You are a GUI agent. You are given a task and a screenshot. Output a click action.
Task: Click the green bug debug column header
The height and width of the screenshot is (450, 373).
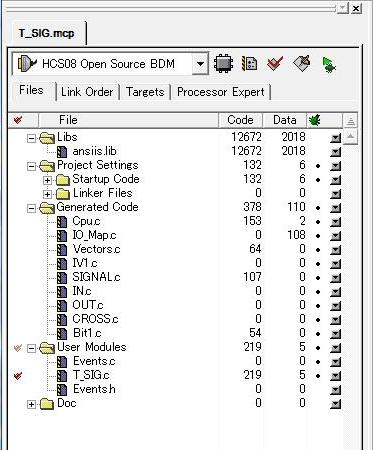[x=314, y=120]
